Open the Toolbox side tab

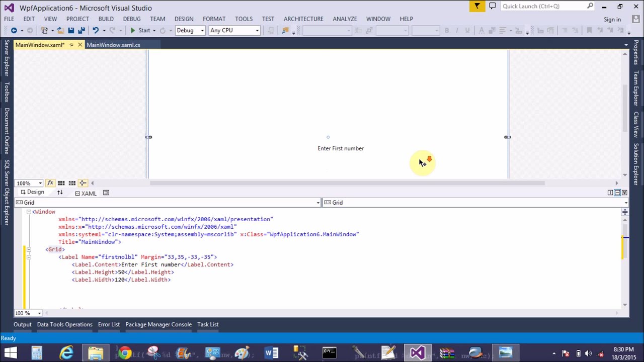pos(7,92)
